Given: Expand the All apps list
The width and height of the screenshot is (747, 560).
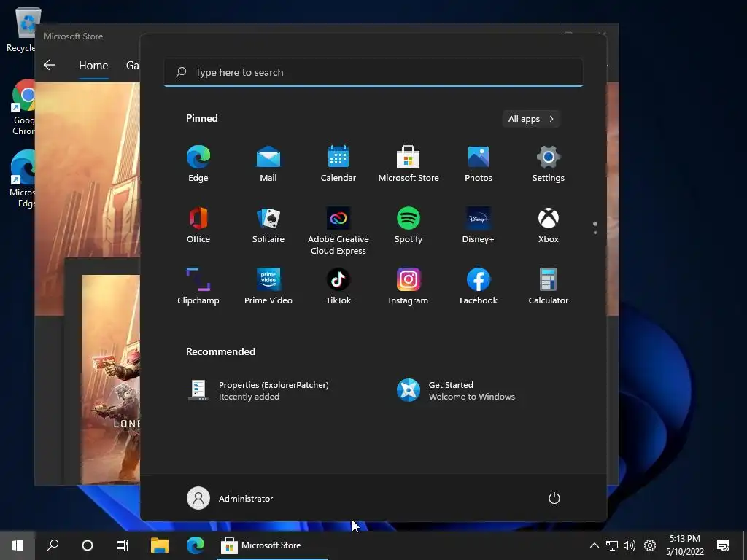Looking at the screenshot, I should pos(531,119).
